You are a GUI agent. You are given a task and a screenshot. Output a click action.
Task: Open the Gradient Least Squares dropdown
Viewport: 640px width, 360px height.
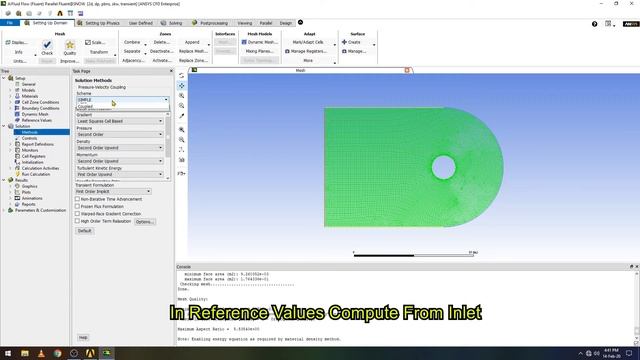coord(120,121)
